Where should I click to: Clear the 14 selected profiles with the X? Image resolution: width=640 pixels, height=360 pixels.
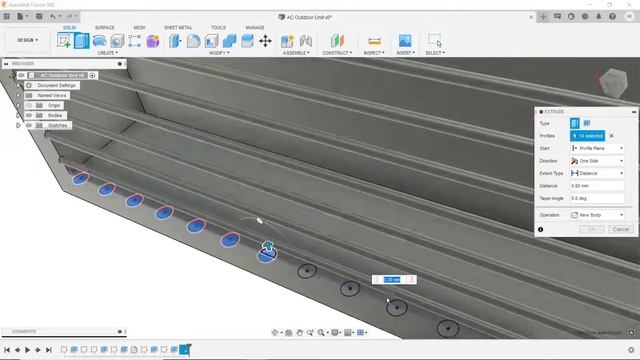611,136
